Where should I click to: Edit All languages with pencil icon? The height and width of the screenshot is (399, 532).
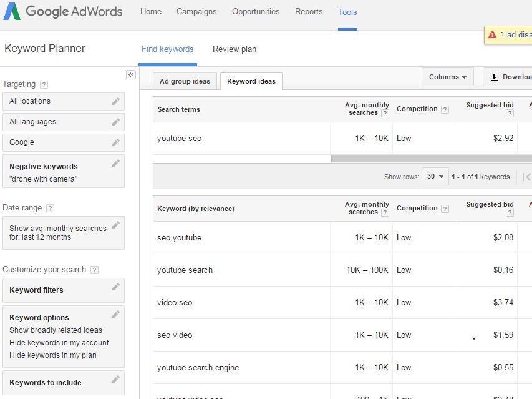coord(116,122)
